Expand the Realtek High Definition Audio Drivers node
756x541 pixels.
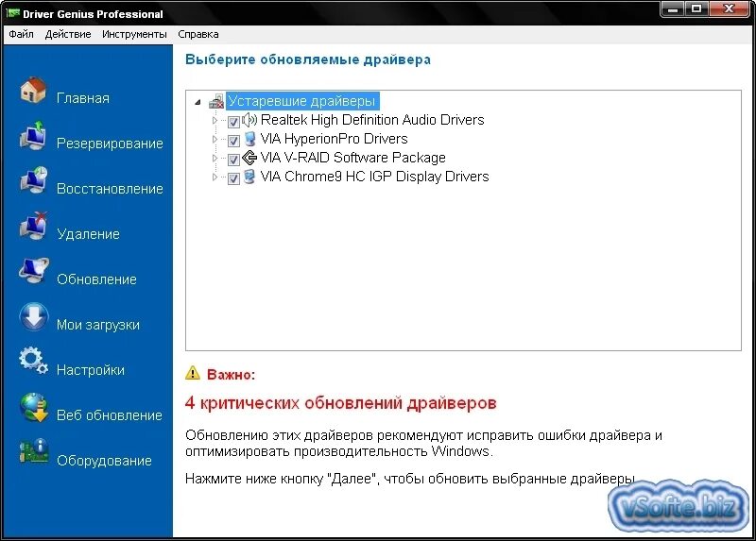point(215,121)
